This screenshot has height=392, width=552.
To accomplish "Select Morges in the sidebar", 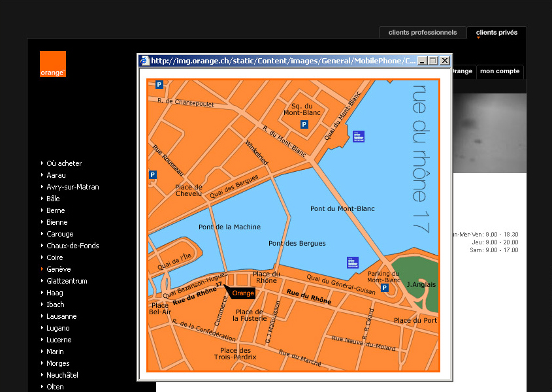I will pyautogui.click(x=57, y=363).
